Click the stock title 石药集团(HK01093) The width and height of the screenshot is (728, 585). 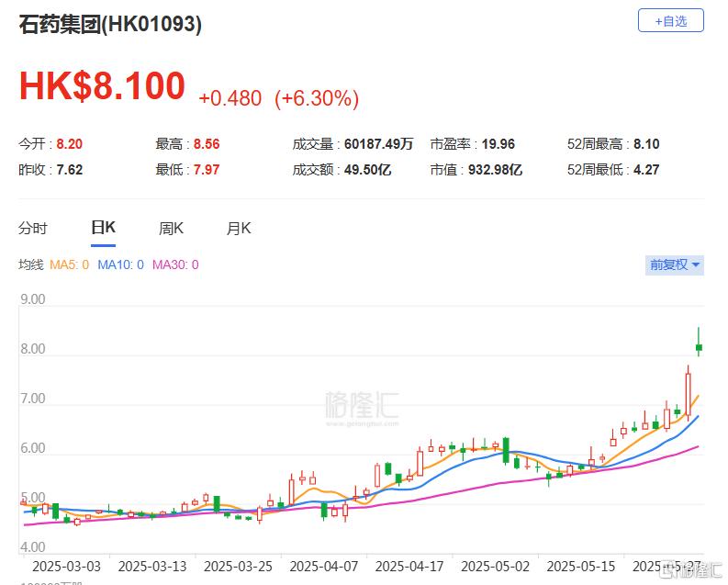[110, 24]
